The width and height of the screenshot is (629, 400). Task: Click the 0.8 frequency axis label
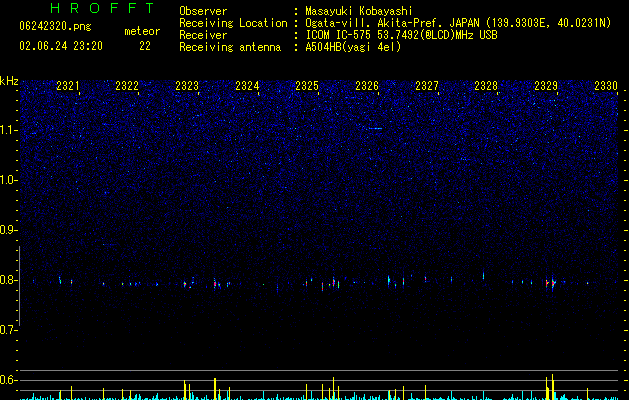tap(8, 280)
